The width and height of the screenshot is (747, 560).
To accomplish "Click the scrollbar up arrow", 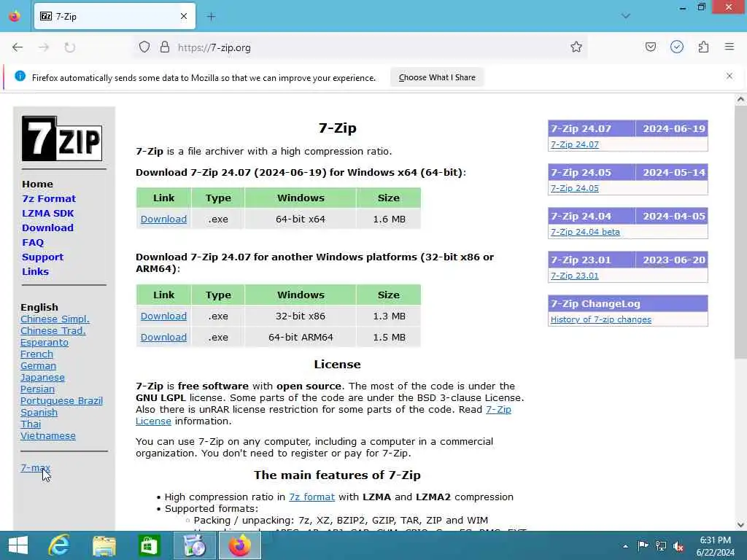I will point(740,99).
